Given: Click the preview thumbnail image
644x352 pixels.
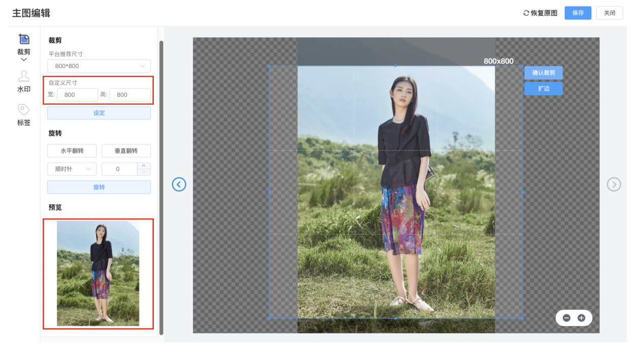Looking at the screenshot, I should tap(98, 273).
